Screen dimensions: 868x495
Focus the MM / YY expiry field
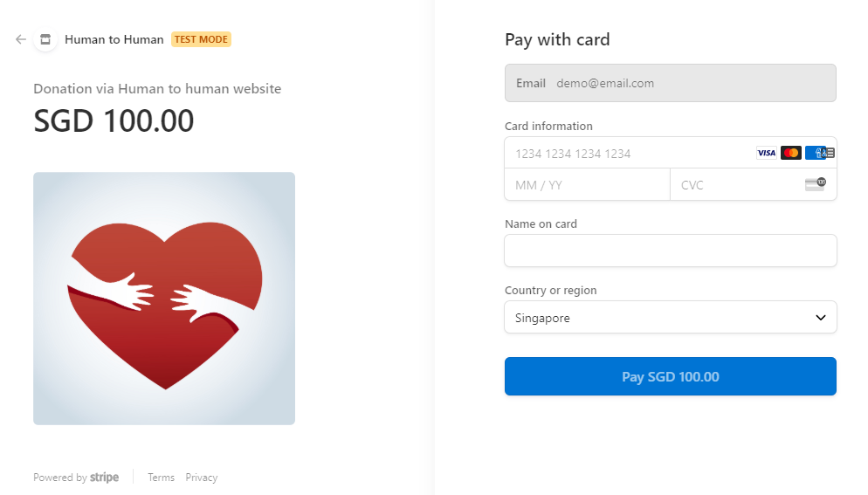(x=588, y=184)
